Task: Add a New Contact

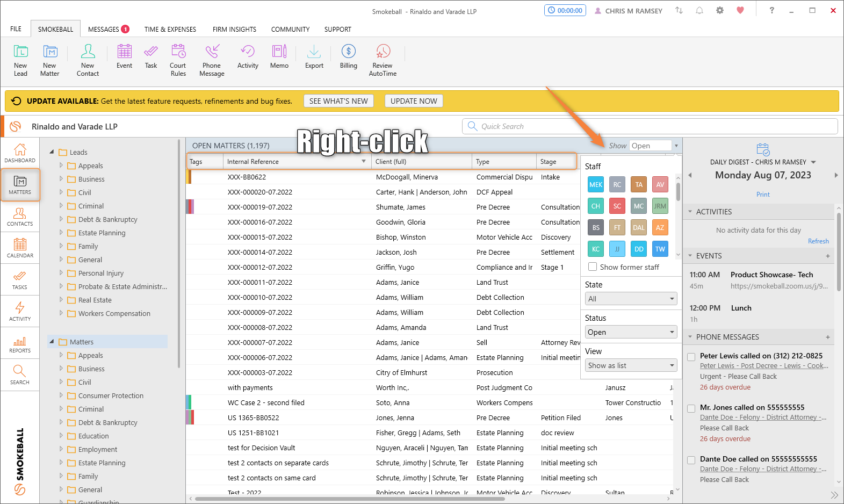Action: [88, 60]
